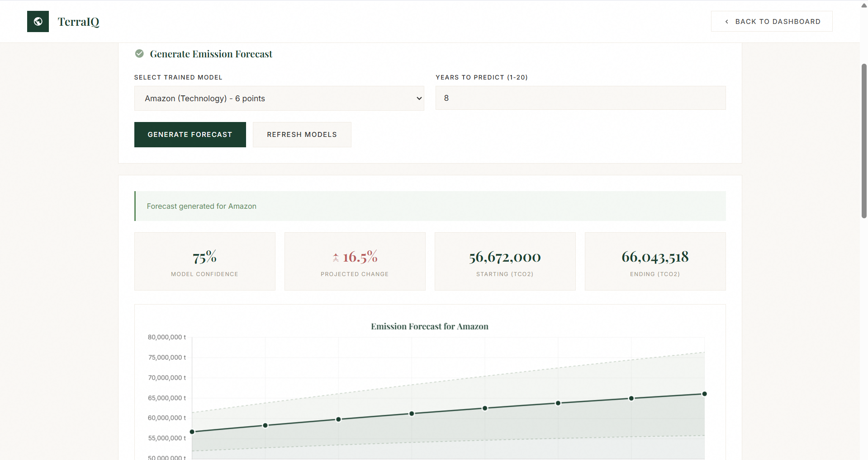Click the page vertical scrollbar thumb

pos(864,141)
